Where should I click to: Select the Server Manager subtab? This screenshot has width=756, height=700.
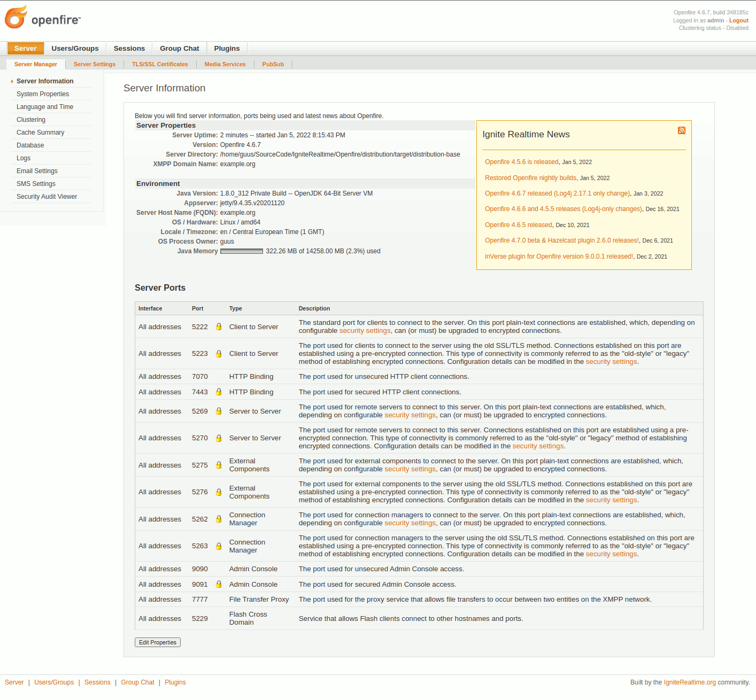[36, 64]
